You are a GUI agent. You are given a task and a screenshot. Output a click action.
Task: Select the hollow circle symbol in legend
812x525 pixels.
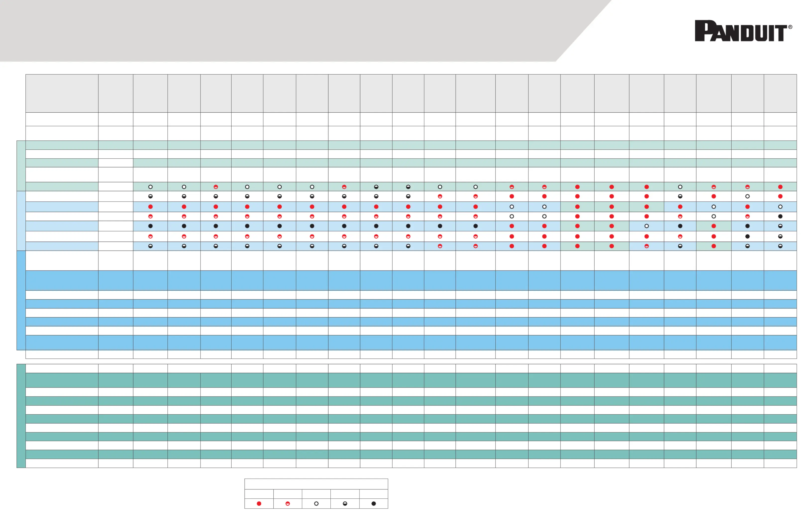click(x=316, y=504)
